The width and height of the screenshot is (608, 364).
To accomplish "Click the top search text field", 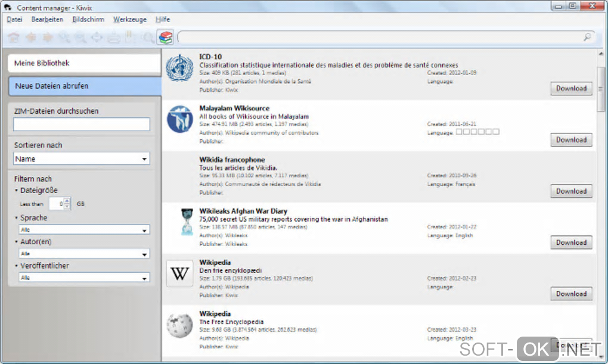I will tap(380, 37).
